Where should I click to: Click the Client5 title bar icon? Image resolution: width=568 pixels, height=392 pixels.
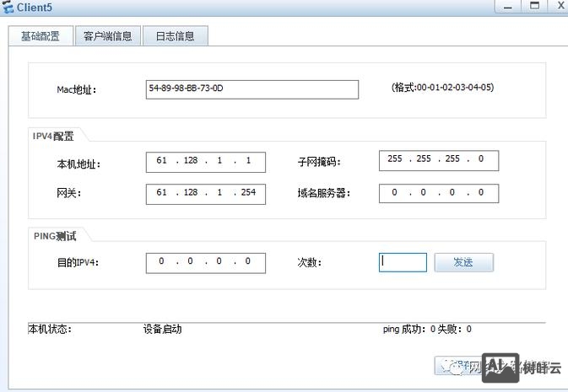click(9, 7)
